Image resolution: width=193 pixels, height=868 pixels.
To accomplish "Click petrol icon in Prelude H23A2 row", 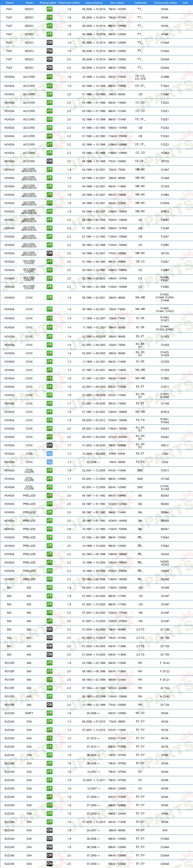I will click(49, 579).
